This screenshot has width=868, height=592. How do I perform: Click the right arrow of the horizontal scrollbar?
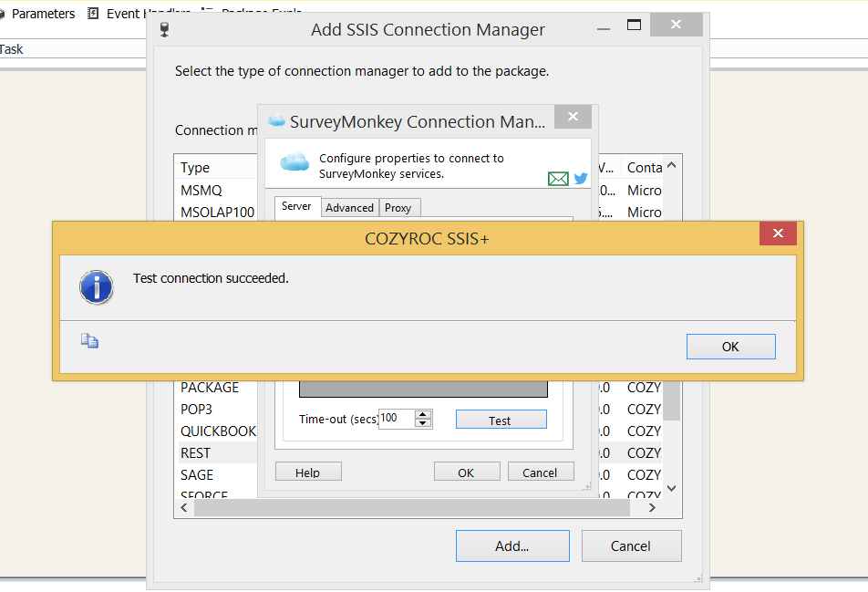tap(652, 507)
